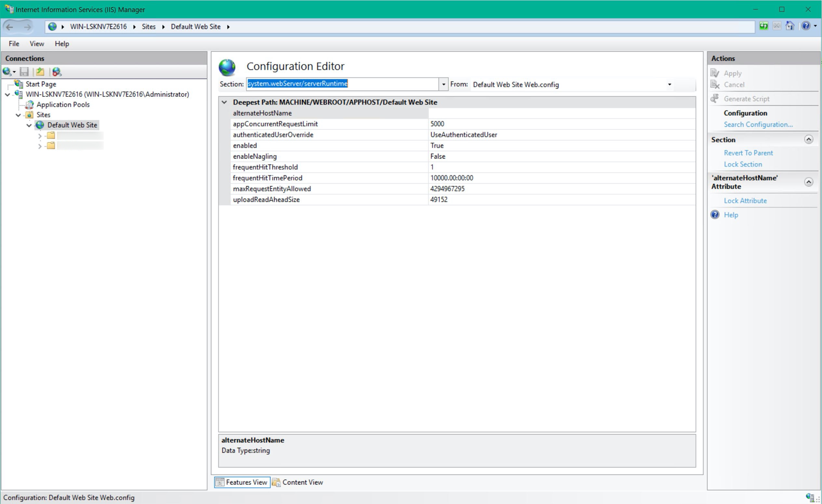Click the Stop icon in top toolbar
This screenshot has height=504, width=822.
click(777, 26)
